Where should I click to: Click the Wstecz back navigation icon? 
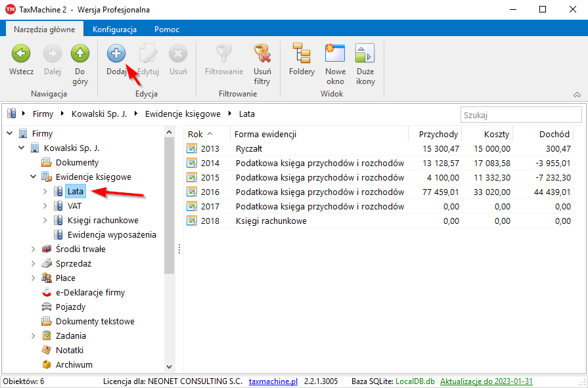(x=21, y=54)
